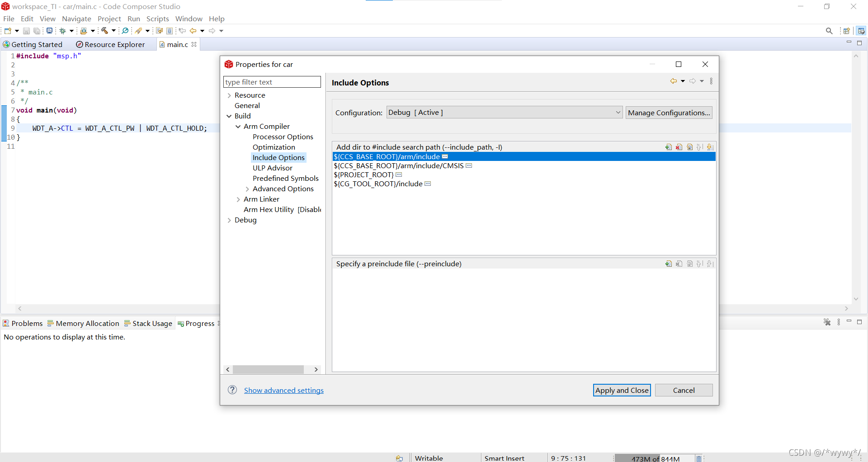Open the Navigate menu

click(76, 19)
